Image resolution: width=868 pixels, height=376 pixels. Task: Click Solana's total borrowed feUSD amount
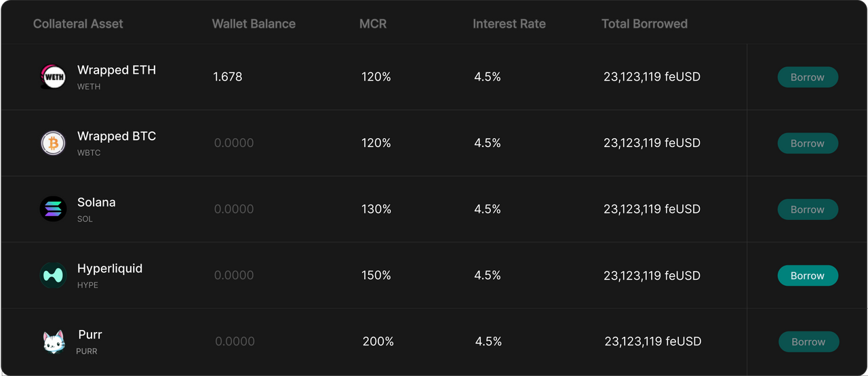pos(652,209)
